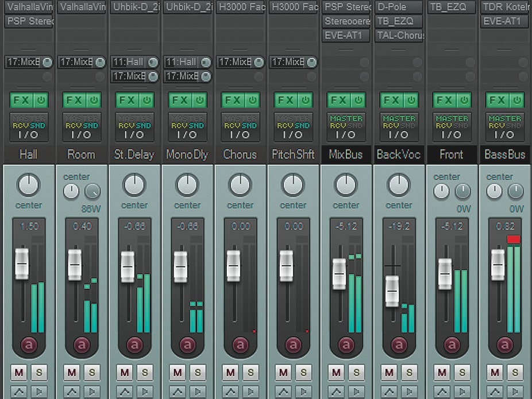The image size is (532, 399).
Task: Open routing I/O for Hall track
Action: point(29,127)
